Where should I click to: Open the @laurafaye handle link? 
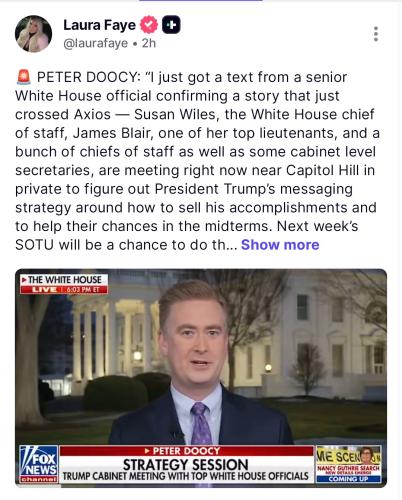coord(96,43)
